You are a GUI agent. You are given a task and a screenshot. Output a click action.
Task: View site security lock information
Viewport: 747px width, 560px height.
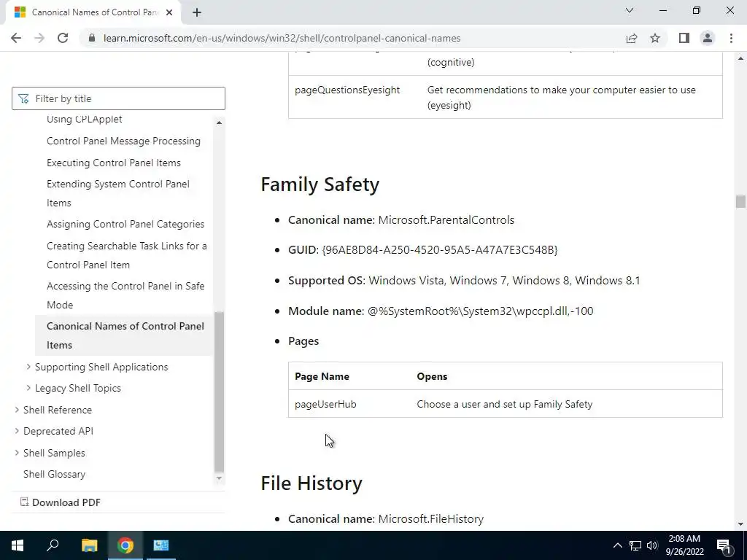point(93,38)
